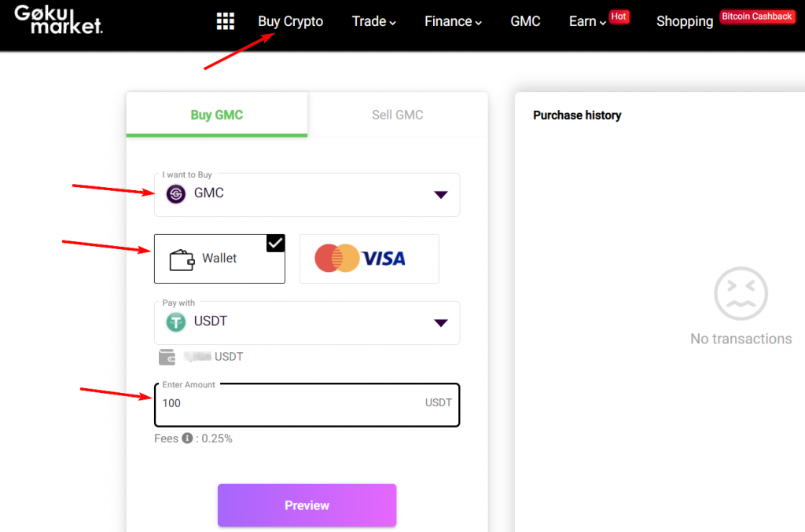Click the fees info icon
This screenshot has height=532, width=805.
pos(187,438)
